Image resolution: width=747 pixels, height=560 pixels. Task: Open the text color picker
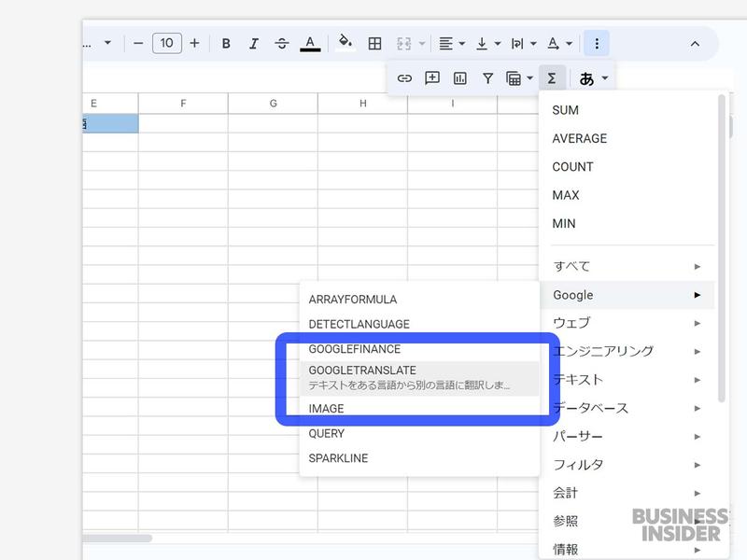point(310,43)
